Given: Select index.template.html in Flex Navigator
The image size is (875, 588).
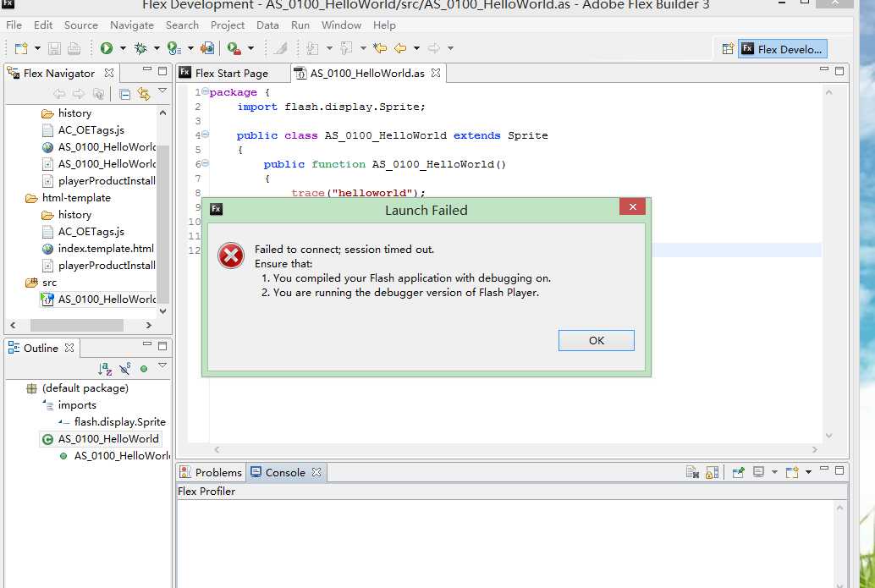Looking at the screenshot, I should (106, 248).
